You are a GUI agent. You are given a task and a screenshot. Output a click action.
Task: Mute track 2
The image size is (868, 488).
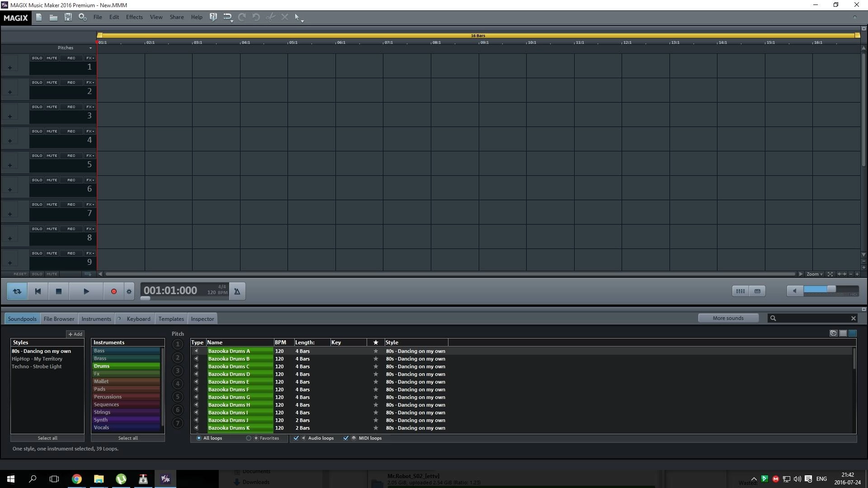[52, 83]
